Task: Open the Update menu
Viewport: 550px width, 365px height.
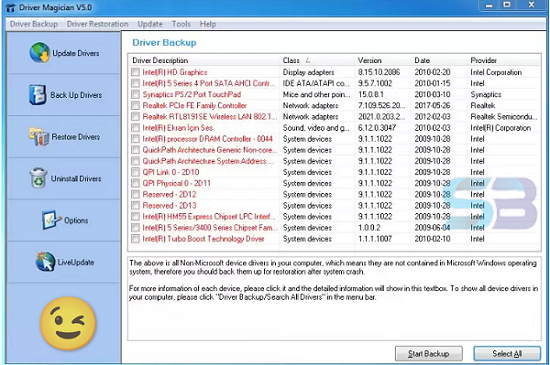Action: click(150, 24)
